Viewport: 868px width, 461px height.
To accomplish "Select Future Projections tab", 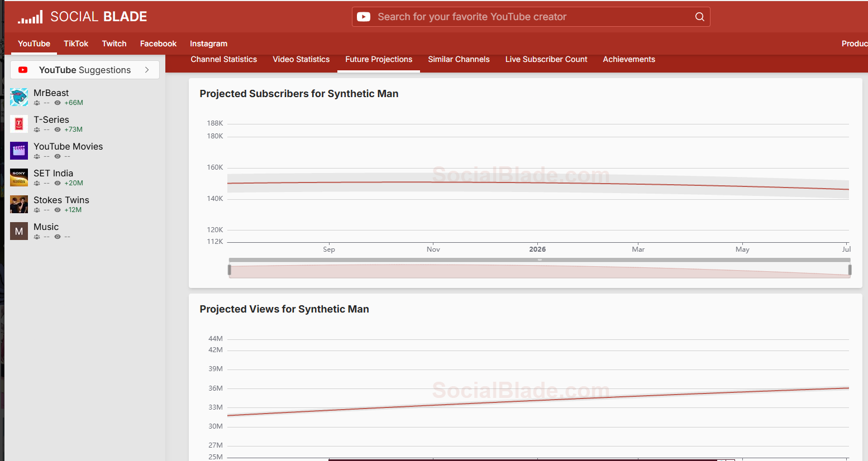I will click(x=379, y=59).
